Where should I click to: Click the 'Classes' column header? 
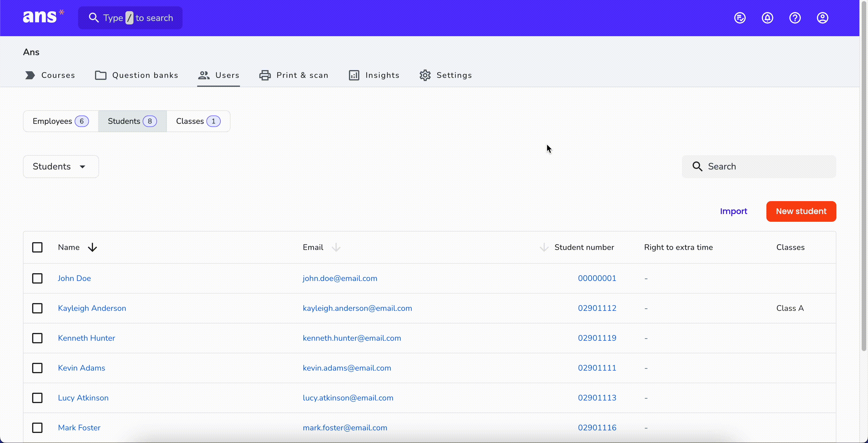coord(790,247)
